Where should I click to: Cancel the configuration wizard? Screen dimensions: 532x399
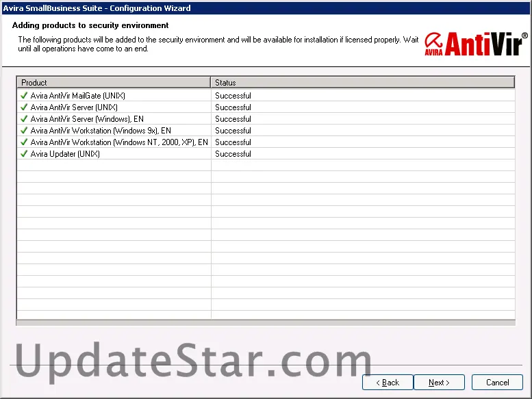(x=497, y=383)
